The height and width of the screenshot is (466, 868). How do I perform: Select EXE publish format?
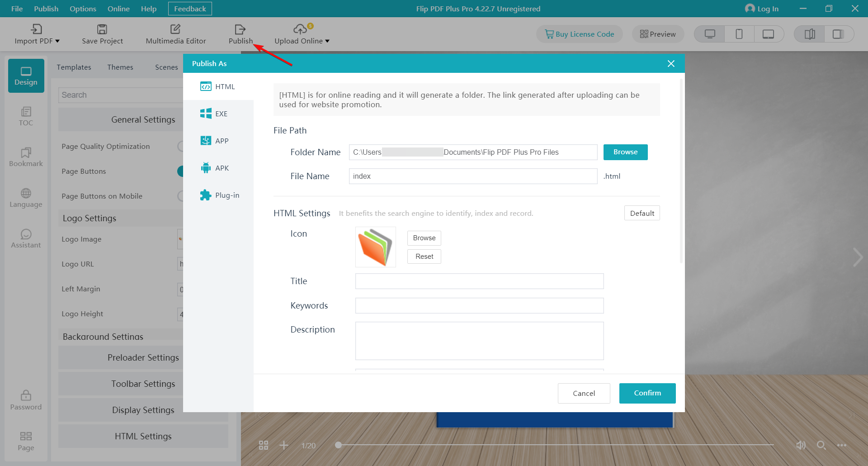tap(218, 114)
